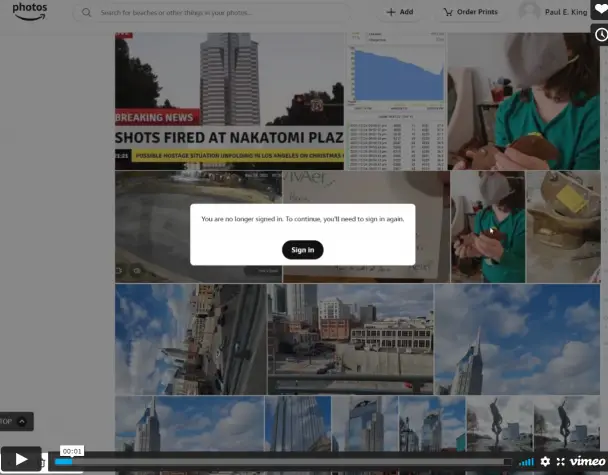Open the glass tower close-up thumbnail
This screenshot has height=475, width=608.
298,423
